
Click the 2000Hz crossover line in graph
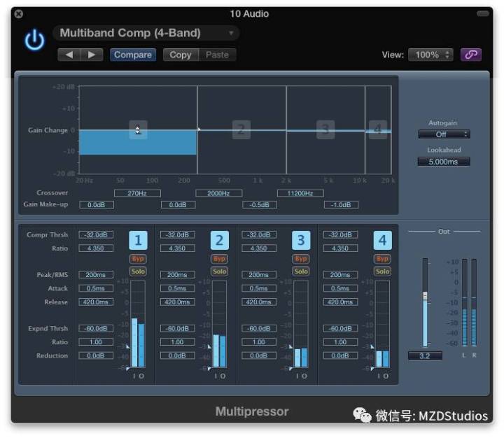[286, 130]
